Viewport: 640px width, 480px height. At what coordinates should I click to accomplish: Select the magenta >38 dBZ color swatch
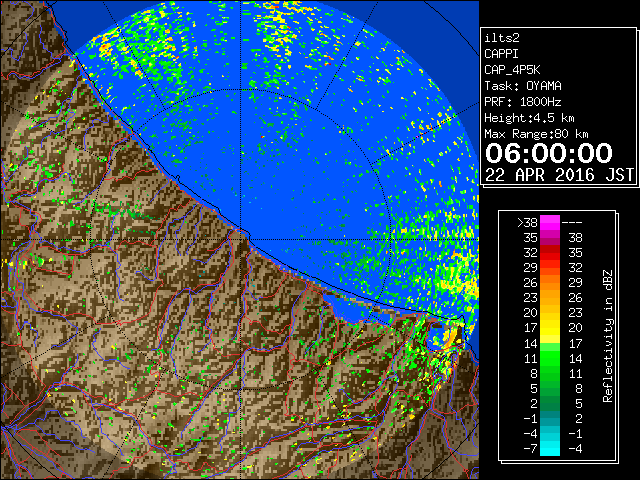pos(550,223)
